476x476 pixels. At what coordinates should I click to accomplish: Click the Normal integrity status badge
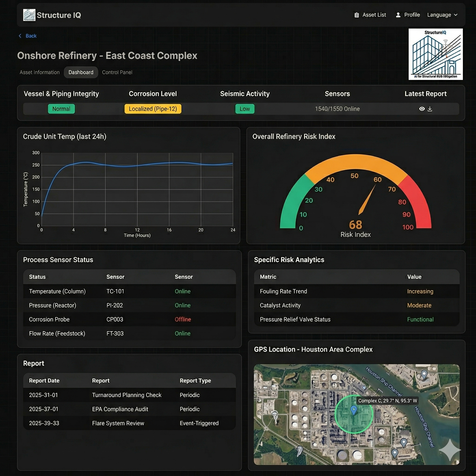[61, 109]
